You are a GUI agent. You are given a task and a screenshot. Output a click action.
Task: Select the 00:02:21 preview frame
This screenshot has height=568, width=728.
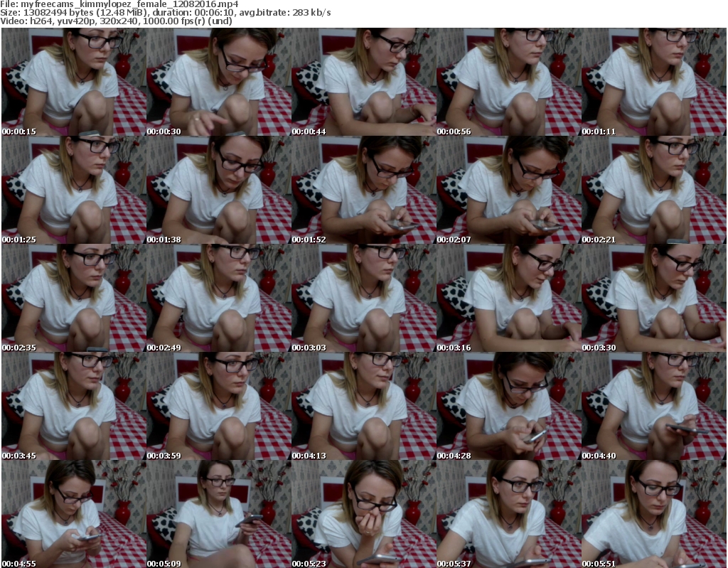[654, 190]
